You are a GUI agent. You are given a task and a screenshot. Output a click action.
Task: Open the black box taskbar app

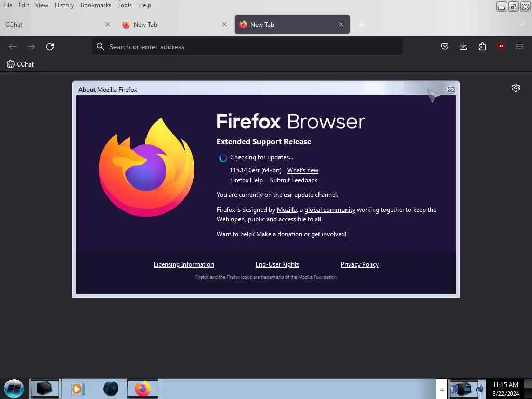pyautogui.click(x=45, y=389)
